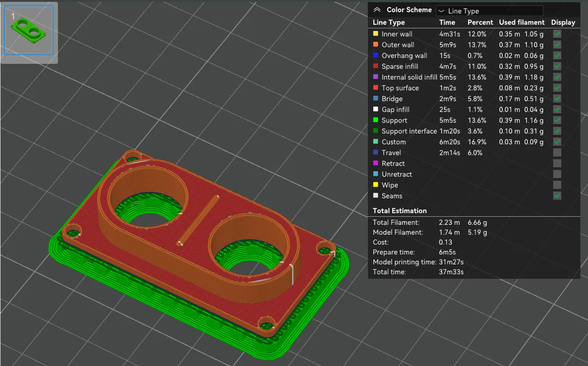
Task: Select the Bridge line type row
Action: (392, 98)
